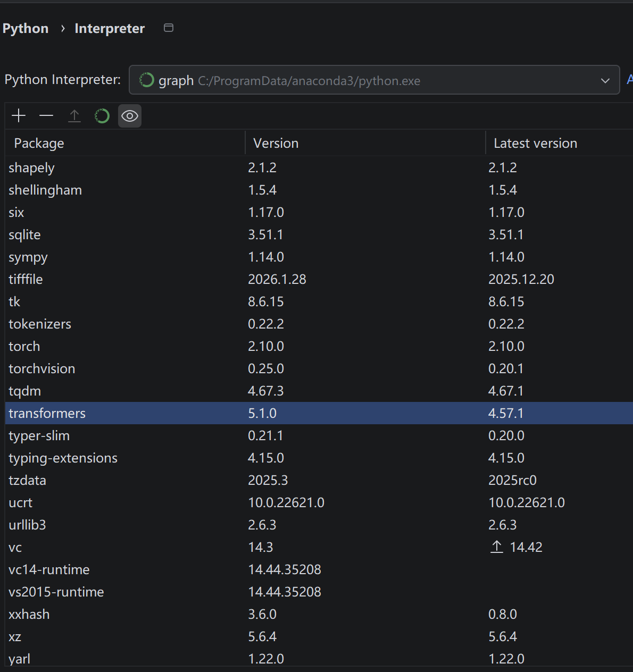Click vc14-runtime version 14.44.35208
The image size is (633, 672).
pyautogui.click(x=285, y=569)
